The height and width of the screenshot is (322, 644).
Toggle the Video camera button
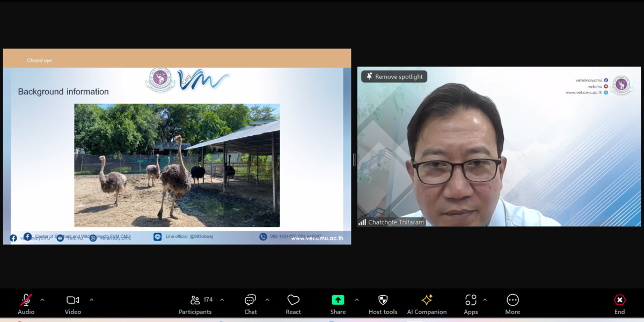pyautogui.click(x=72, y=304)
